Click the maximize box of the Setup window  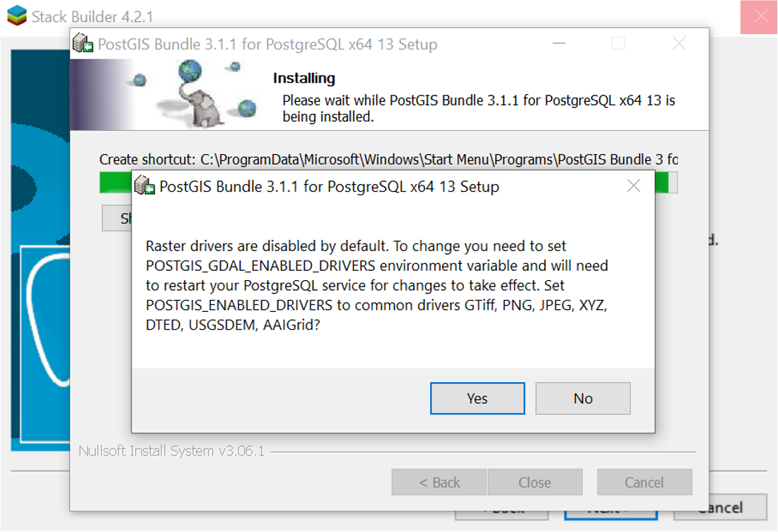coord(618,44)
